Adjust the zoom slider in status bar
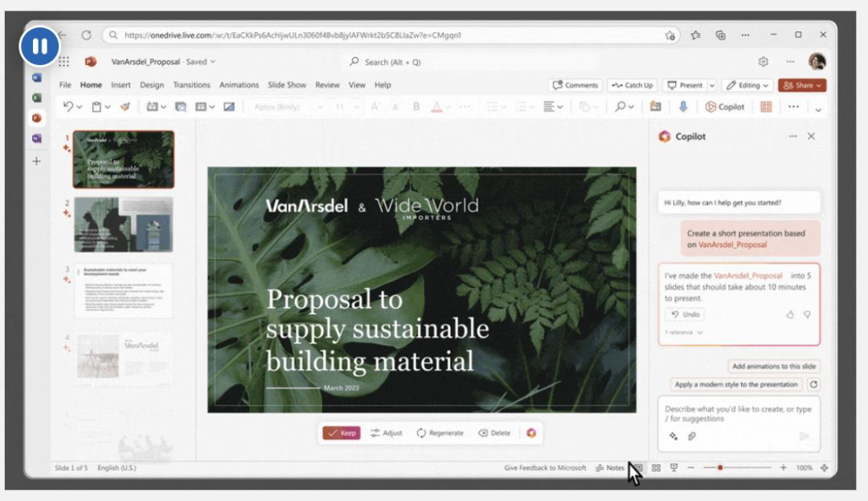 click(721, 468)
